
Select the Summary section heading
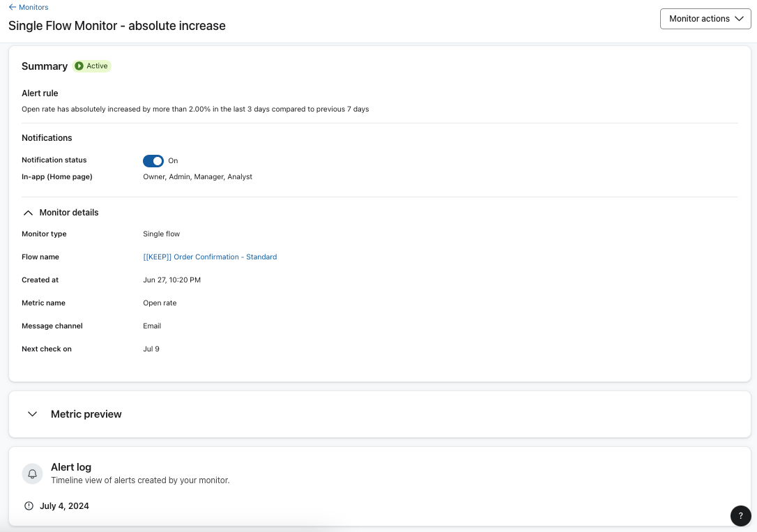[44, 66]
